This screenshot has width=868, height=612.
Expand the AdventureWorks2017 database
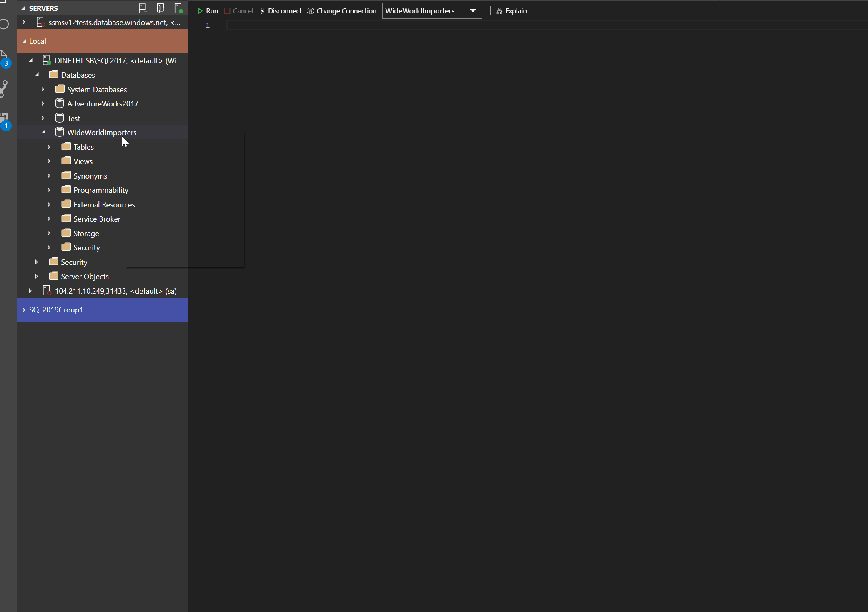click(x=43, y=103)
